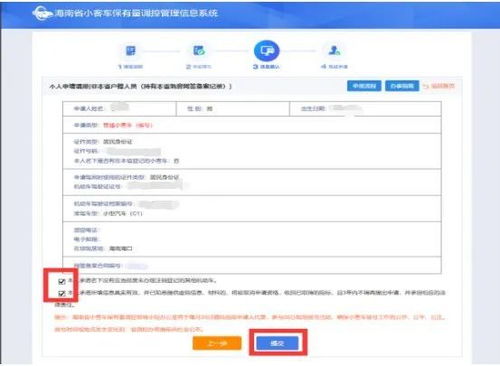The width and height of the screenshot is (500, 366).
Task: Click the step 1 label under the stepper
Action: [x=130, y=67]
